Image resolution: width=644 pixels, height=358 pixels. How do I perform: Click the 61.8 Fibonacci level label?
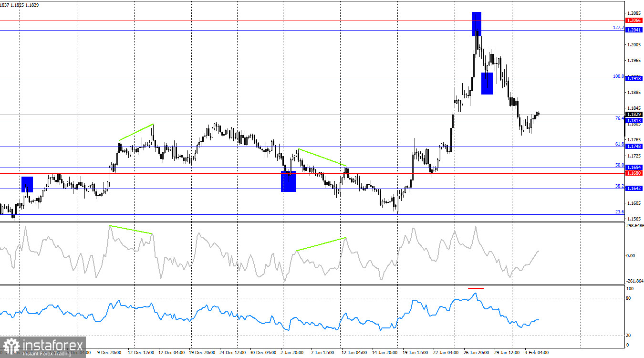click(620, 144)
